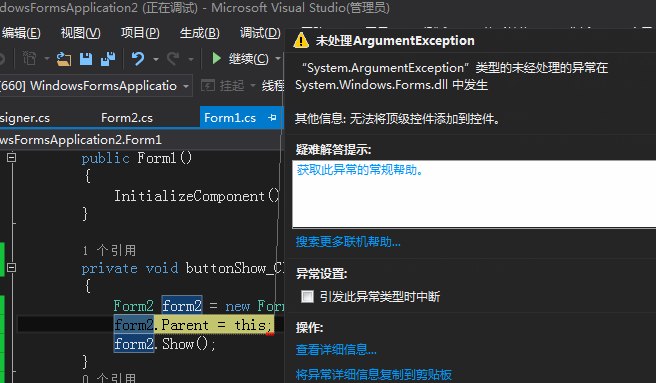Open the 获取此异常的常规帮助 link
The image size is (656, 383).
[x=360, y=170]
